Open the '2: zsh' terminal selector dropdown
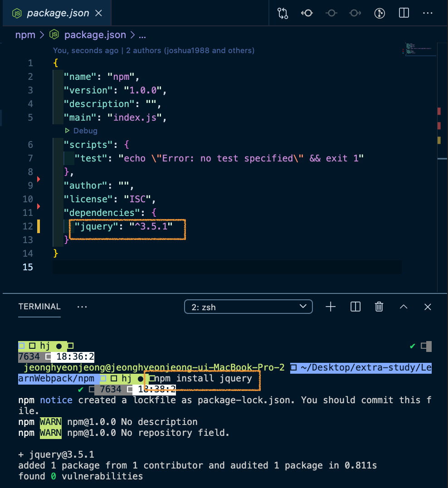Image resolution: width=448 pixels, height=488 pixels. tap(248, 307)
